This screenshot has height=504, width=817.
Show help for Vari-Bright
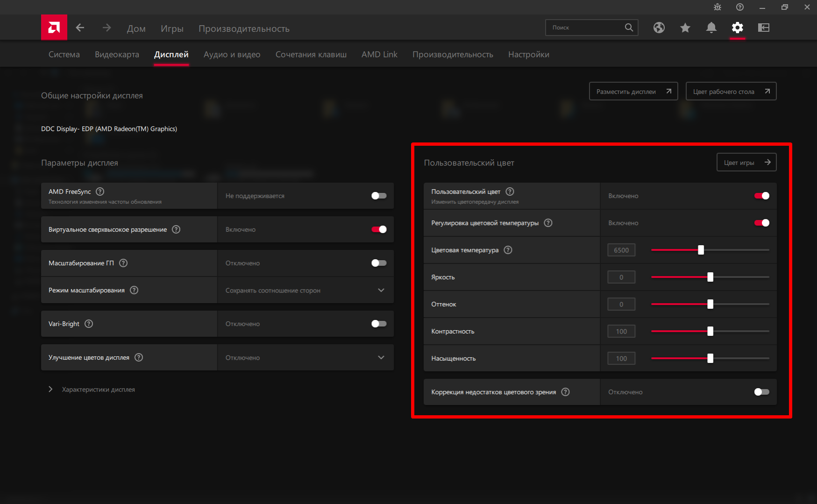coord(89,324)
